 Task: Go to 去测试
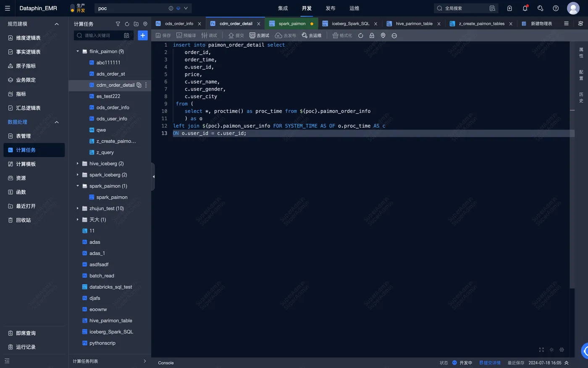click(259, 36)
